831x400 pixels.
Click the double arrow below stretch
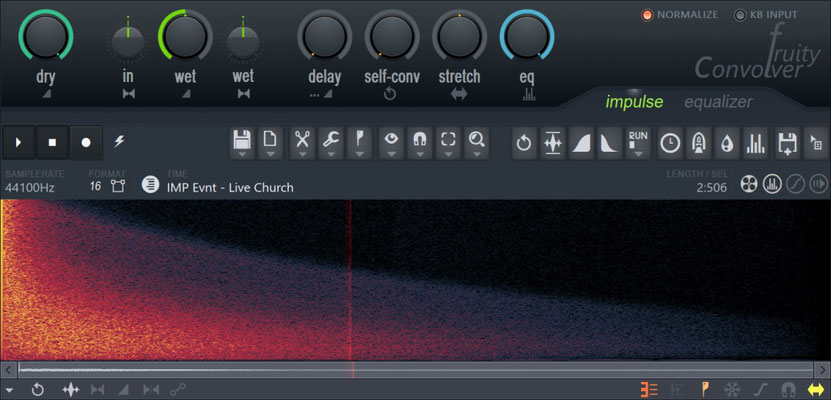click(x=459, y=94)
